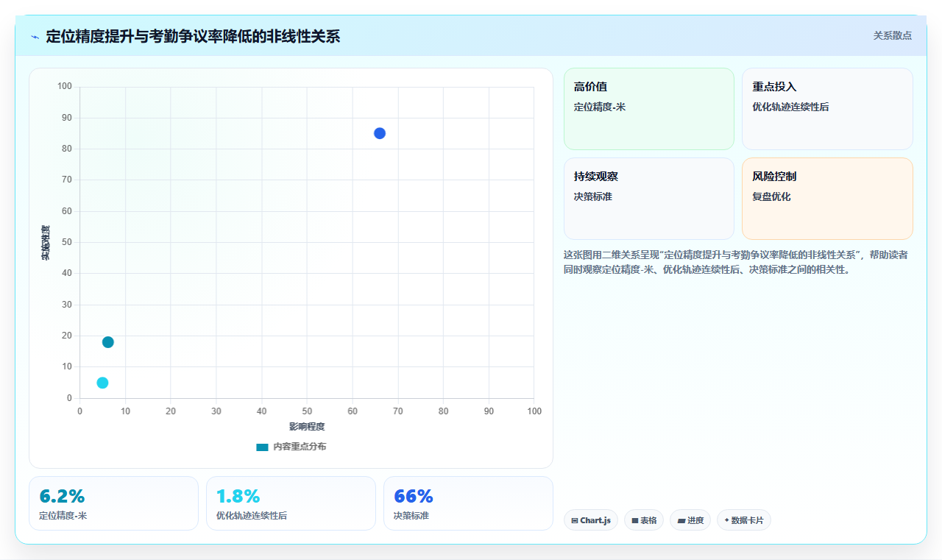Open the 持续观察 quadrant card

[x=649, y=199]
